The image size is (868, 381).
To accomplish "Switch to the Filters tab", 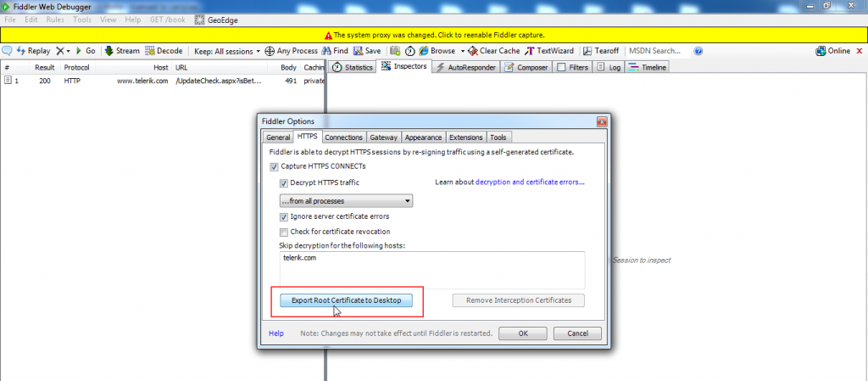I will (x=572, y=67).
